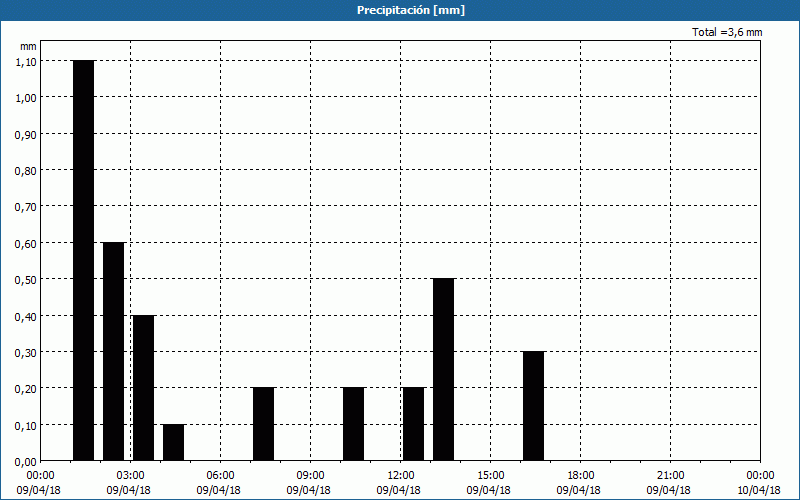Click the 0,50 mm bar
Viewport: 800px width, 500px height.
(x=443, y=370)
